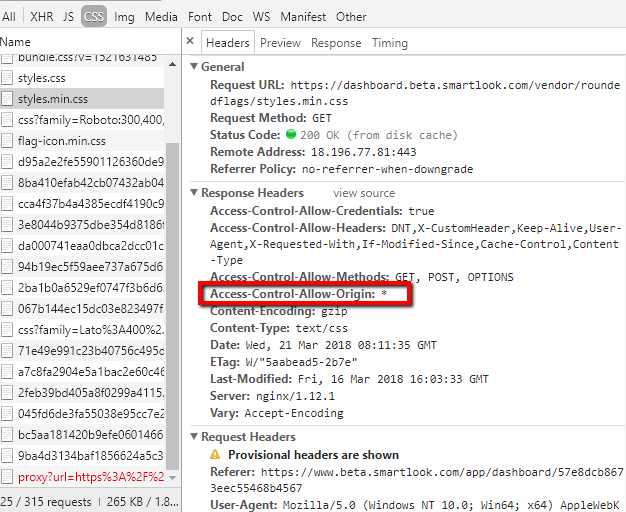Filter requests by All types

click(x=9, y=17)
